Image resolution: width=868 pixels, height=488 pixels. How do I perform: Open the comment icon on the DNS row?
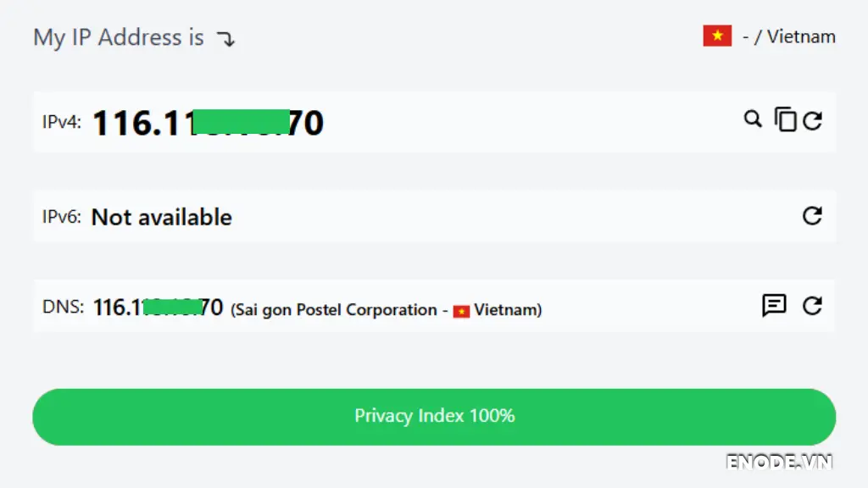click(775, 307)
